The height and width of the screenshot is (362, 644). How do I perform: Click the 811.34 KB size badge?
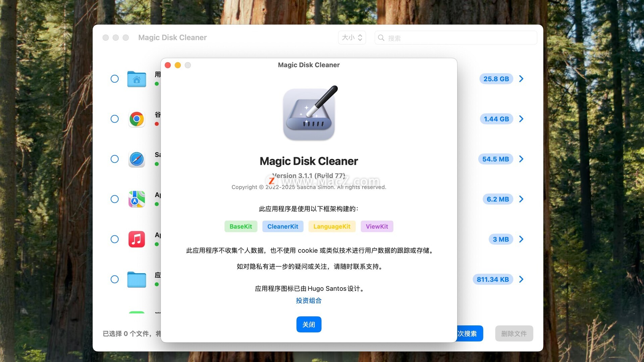[x=493, y=279]
